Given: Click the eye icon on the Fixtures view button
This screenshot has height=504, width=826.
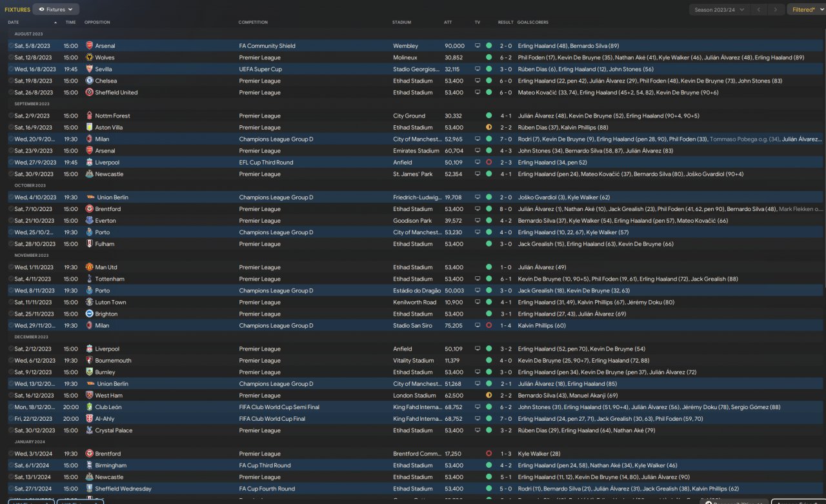Looking at the screenshot, I should [42, 10].
